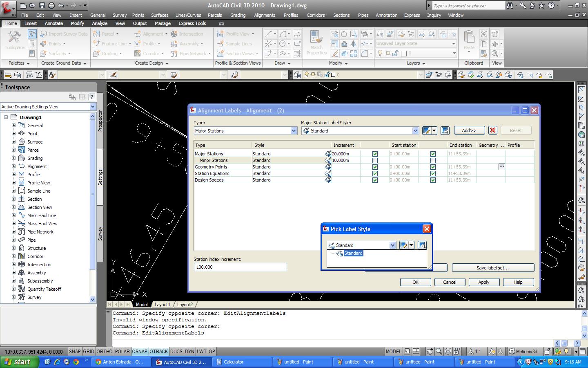Launch Chrome from the quick launch area

pyautogui.click(x=76, y=362)
